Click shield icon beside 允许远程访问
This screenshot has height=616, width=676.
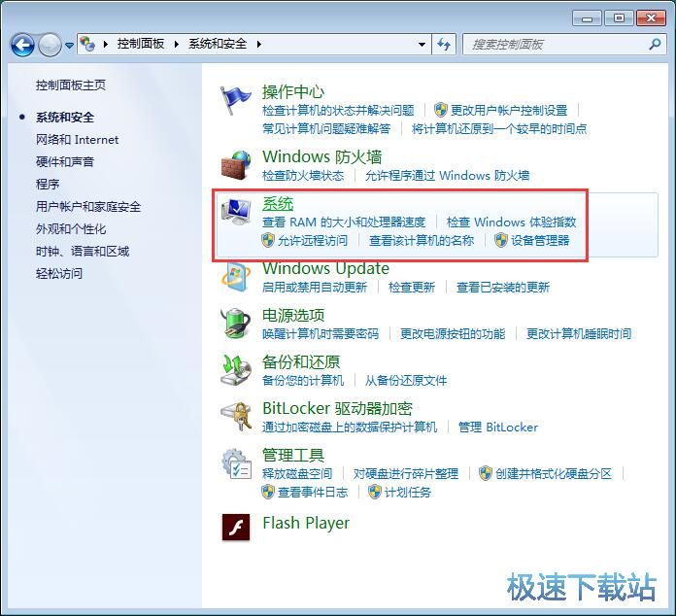[268, 240]
